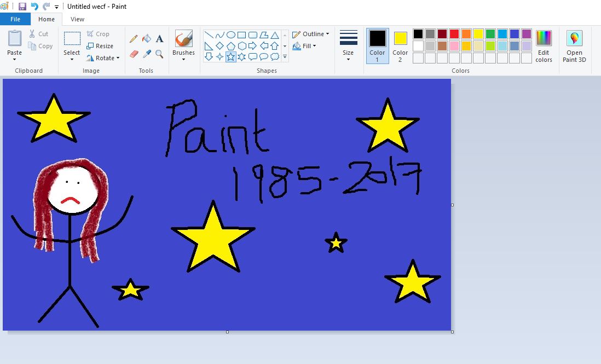
Task: Click the Save icon in the title bar
Action: pos(22,7)
